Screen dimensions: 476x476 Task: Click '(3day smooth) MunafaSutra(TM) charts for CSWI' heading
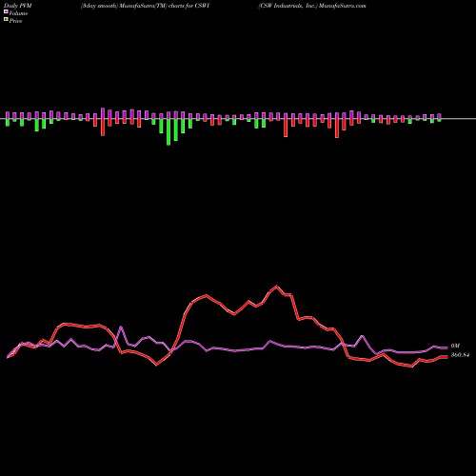click(x=145, y=6)
